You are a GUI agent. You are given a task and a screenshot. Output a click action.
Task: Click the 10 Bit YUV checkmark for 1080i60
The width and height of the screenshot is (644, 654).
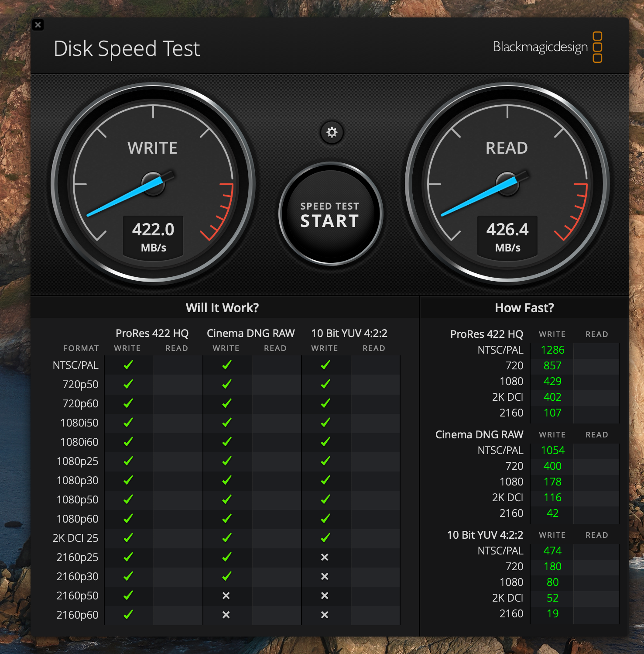click(325, 442)
